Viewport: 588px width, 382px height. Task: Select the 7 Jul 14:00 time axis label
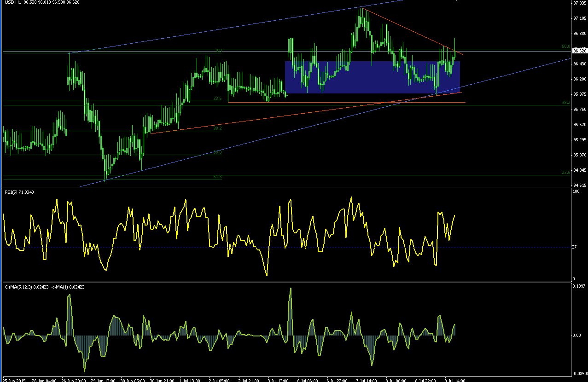click(x=366, y=380)
